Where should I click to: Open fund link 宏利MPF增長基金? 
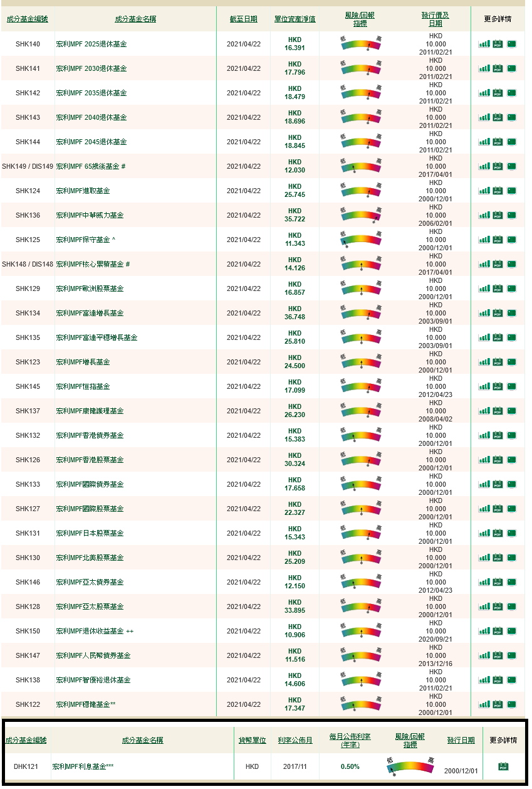(83, 362)
